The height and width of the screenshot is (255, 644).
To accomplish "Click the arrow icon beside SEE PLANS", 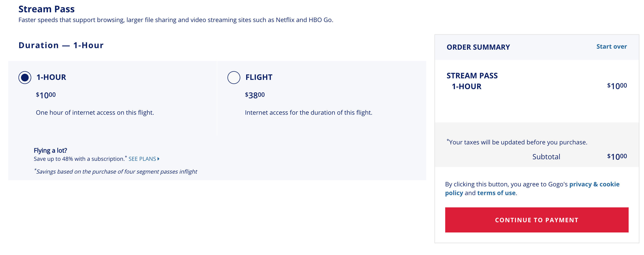I will pos(159,159).
